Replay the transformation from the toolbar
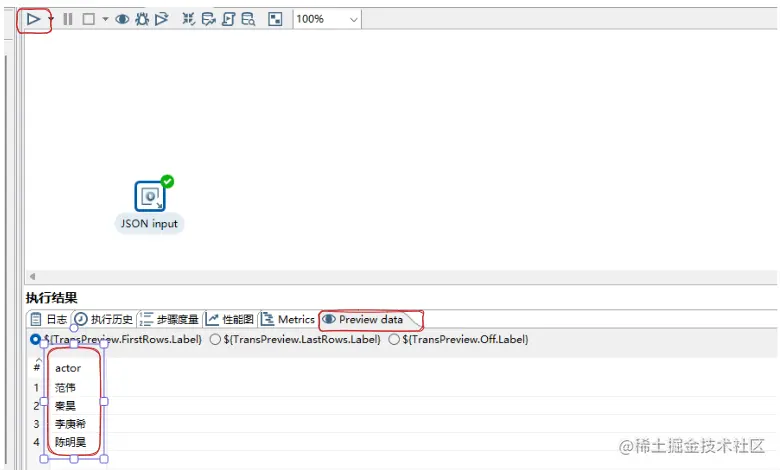 (x=161, y=19)
